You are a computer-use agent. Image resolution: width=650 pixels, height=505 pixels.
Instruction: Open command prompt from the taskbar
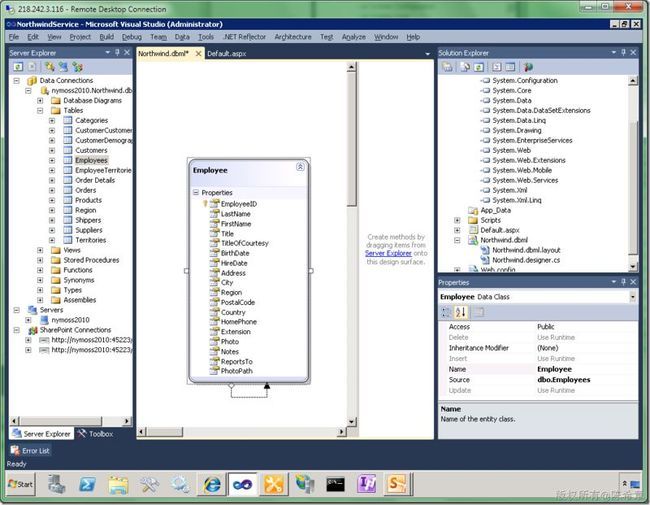click(x=335, y=484)
